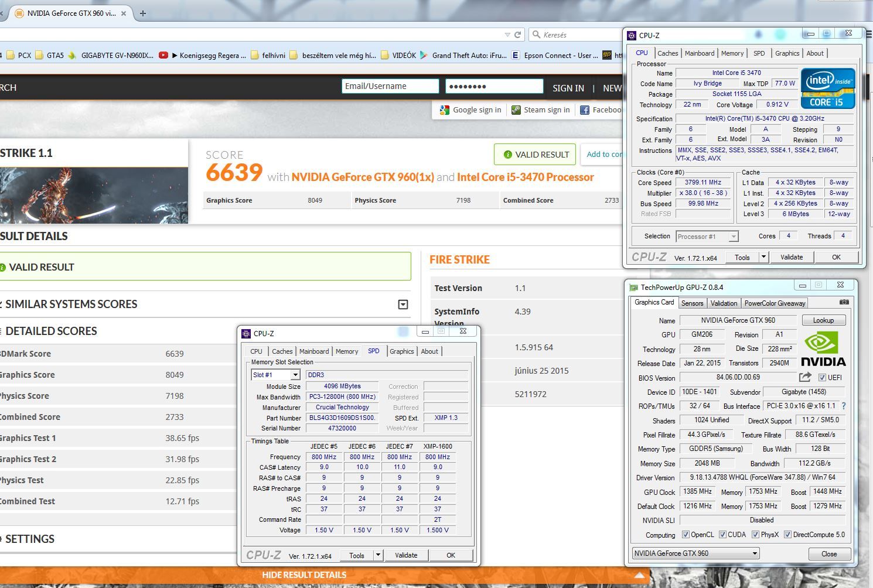Click the green valid result info icon
This screenshot has height=588, width=873.
pos(507,155)
